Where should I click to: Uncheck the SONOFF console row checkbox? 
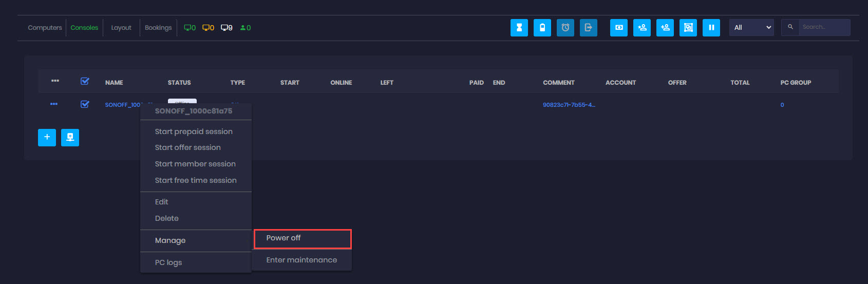tap(85, 104)
